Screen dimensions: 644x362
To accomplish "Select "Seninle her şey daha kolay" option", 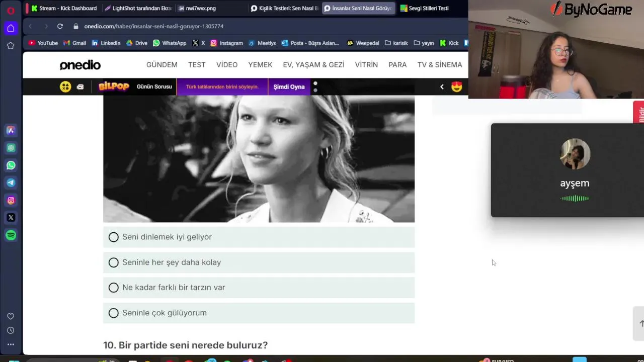I will click(x=259, y=262).
